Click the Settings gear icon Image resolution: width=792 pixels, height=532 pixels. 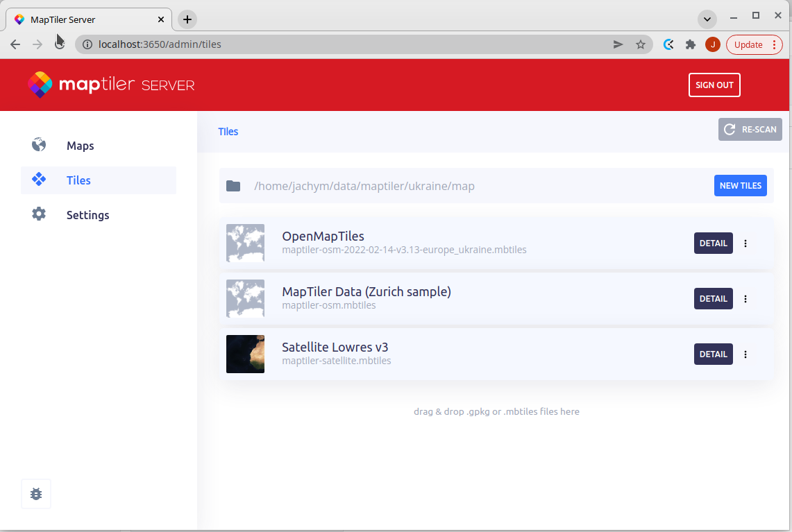(39, 214)
